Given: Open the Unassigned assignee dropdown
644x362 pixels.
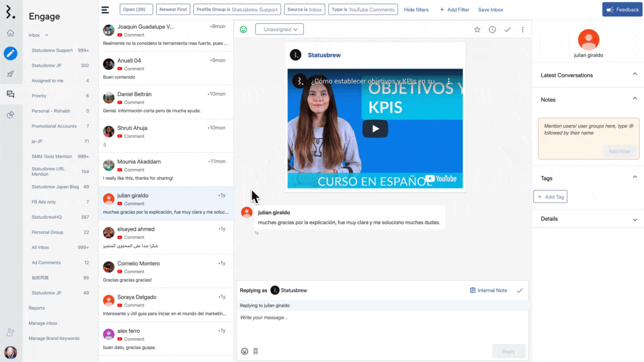Looking at the screenshot, I should coord(280,30).
